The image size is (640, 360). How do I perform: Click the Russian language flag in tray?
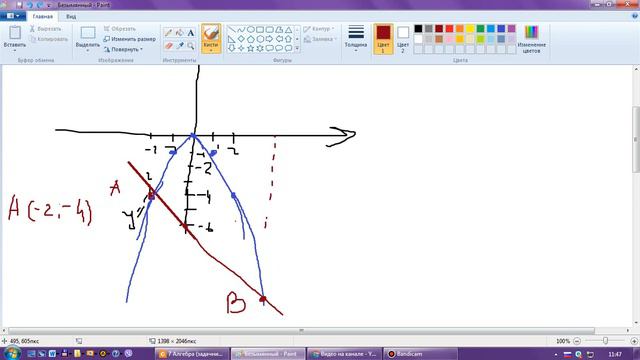click(567, 354)
